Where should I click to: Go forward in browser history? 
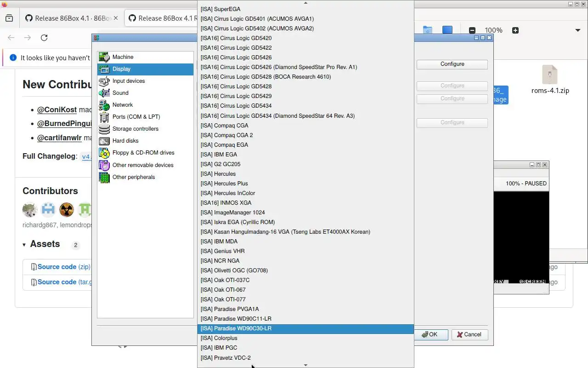coord(28,38)
